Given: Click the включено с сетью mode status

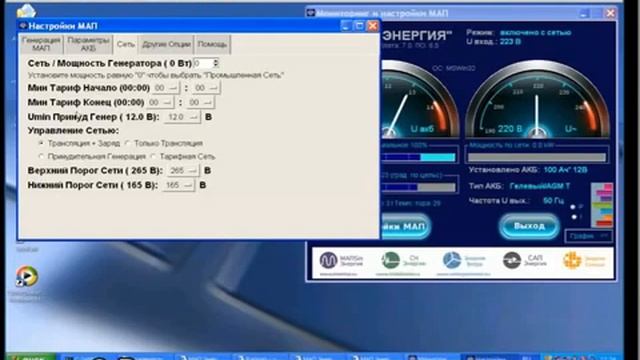Looking at the screenshot, I should point(536,32).
